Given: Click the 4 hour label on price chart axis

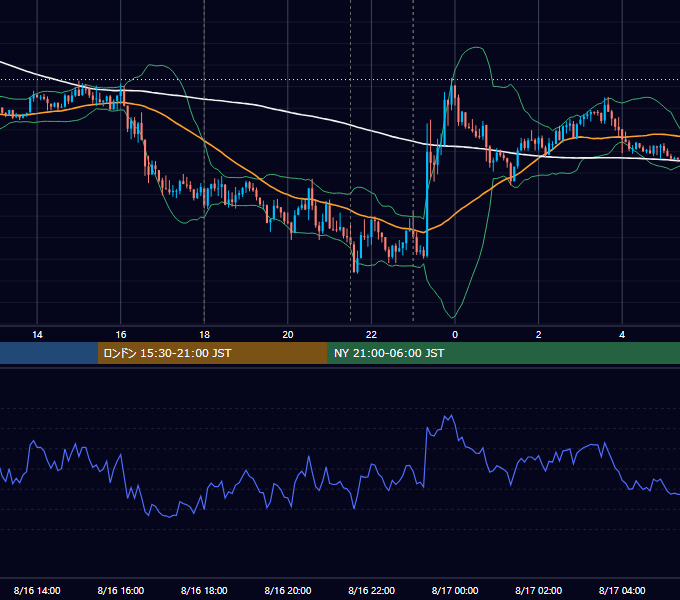Looking at the screenshot, I should pyautogui.click(x=622, y=335).
